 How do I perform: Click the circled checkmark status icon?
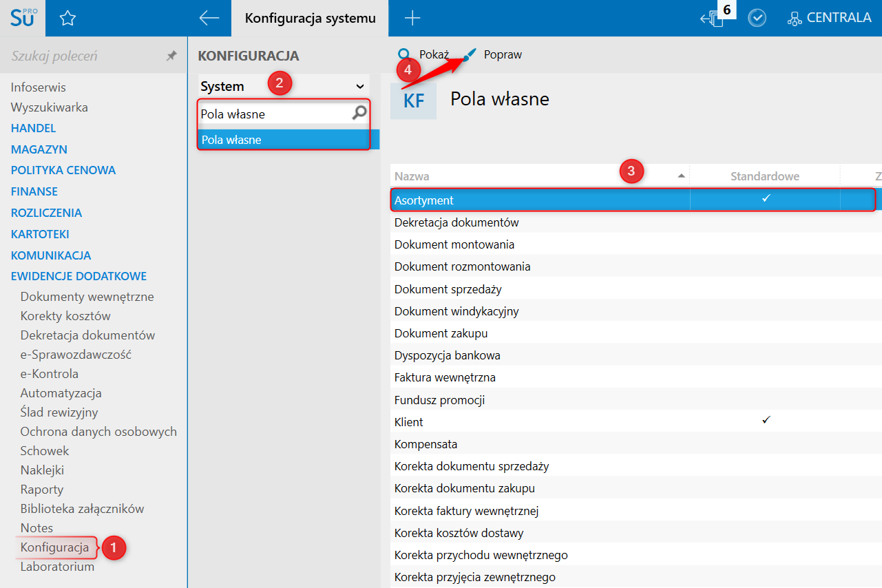pyautogui.click(x=757, y=18)
